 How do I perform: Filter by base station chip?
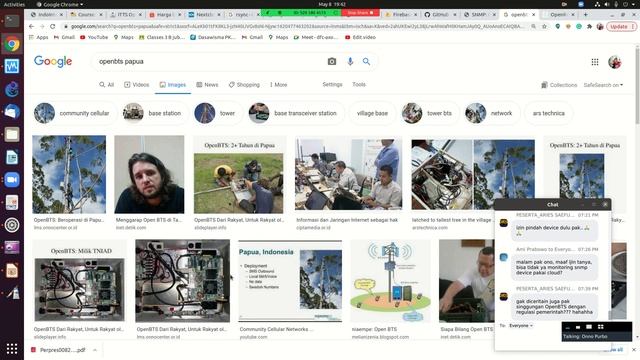(x=155, y=113)
